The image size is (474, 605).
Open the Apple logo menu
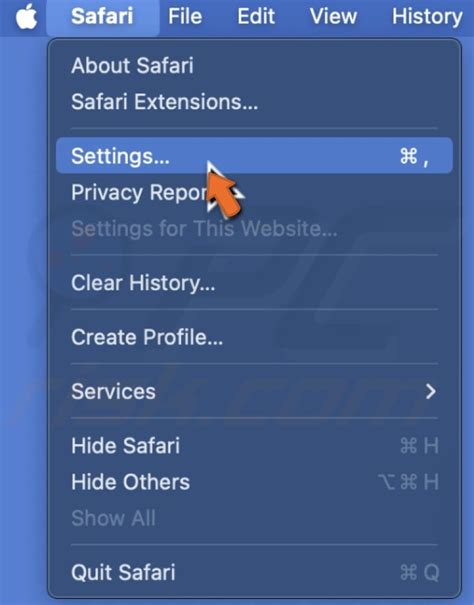click(26, 17)
